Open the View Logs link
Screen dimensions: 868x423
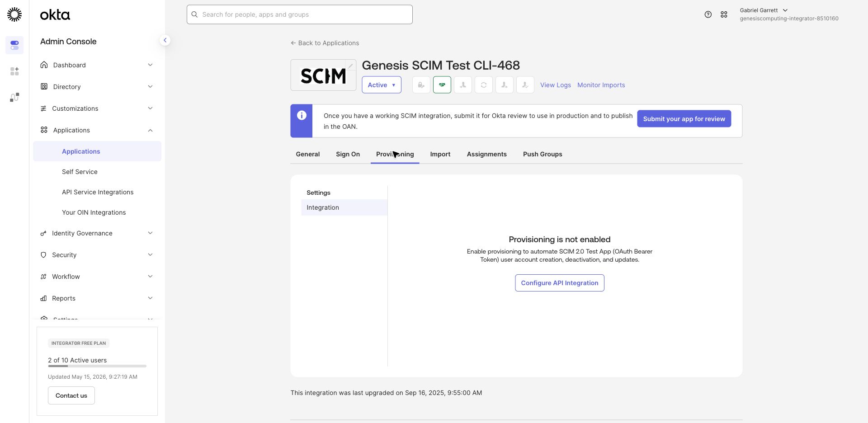556,85
